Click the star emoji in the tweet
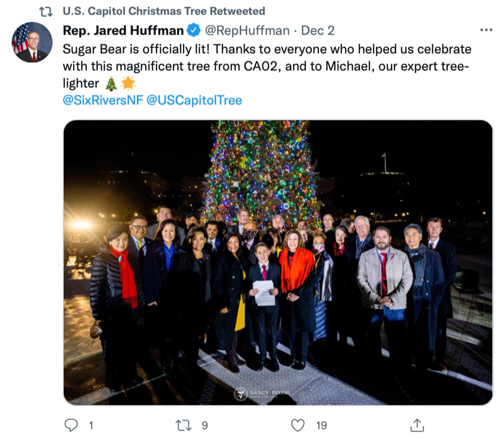504x442 pixels. coord(128,83)
